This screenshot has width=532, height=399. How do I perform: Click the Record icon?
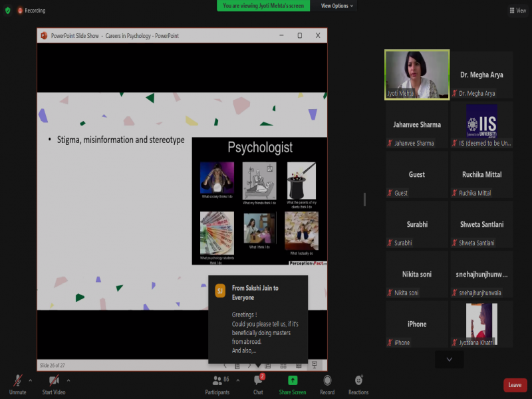click(x=327, y=383)
